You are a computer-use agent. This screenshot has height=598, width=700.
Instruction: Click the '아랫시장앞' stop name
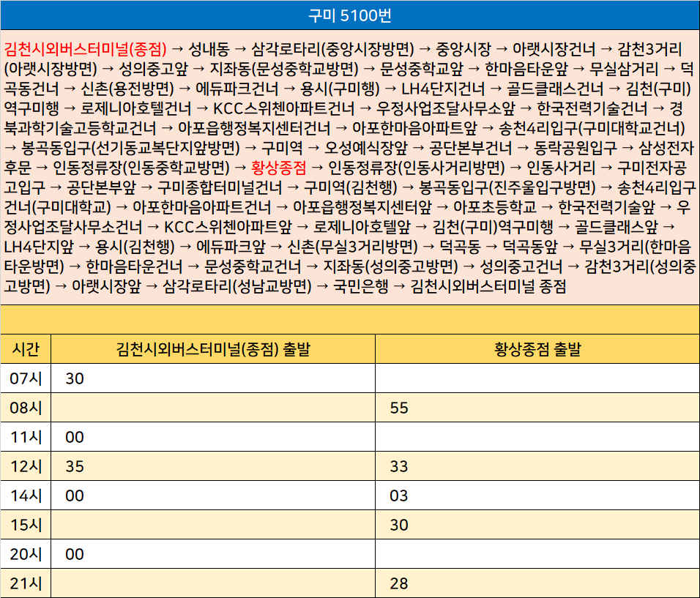(106, 287)
